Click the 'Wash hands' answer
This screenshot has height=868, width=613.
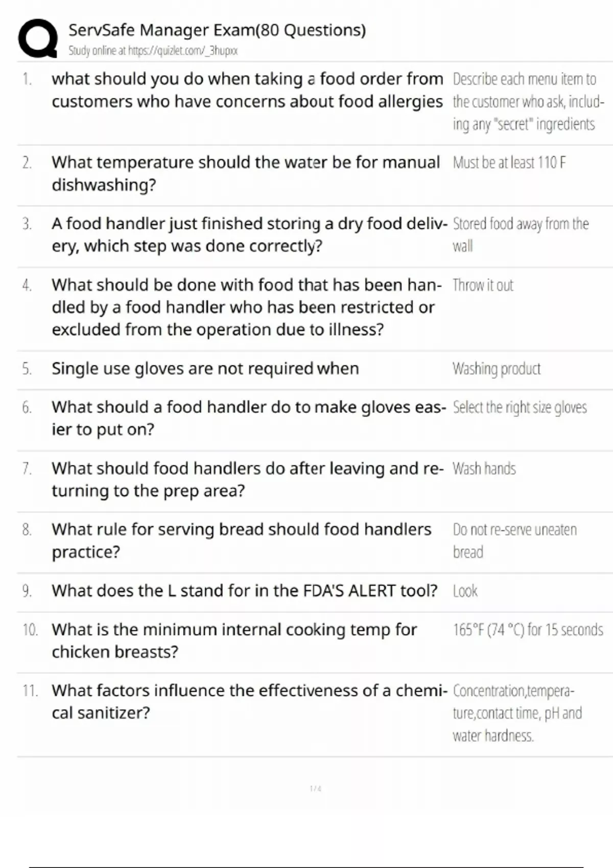click(x=484, y=469)
